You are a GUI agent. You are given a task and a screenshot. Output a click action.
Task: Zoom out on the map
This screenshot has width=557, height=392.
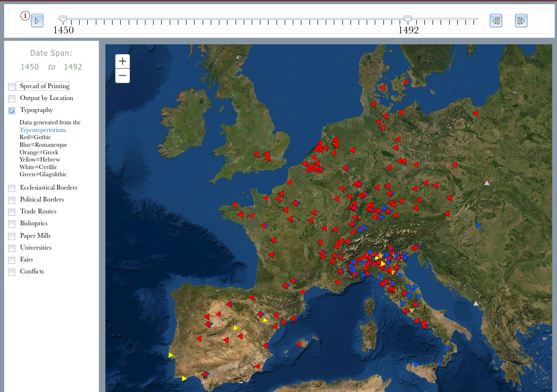click(123, 76)
